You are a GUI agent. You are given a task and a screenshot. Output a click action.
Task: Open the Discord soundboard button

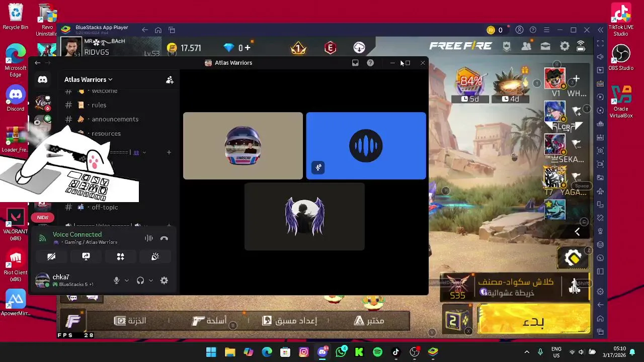pos(155,256)
